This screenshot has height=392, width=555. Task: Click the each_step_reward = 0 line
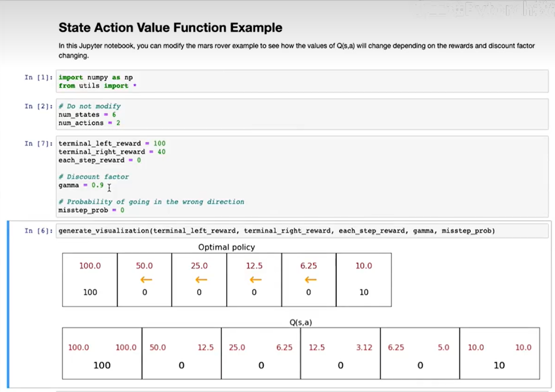(x=100, y=160)
